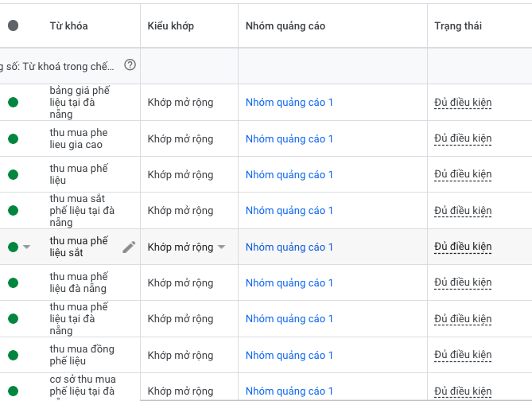Click the 'Trạng thái' column header

(458, 26)
